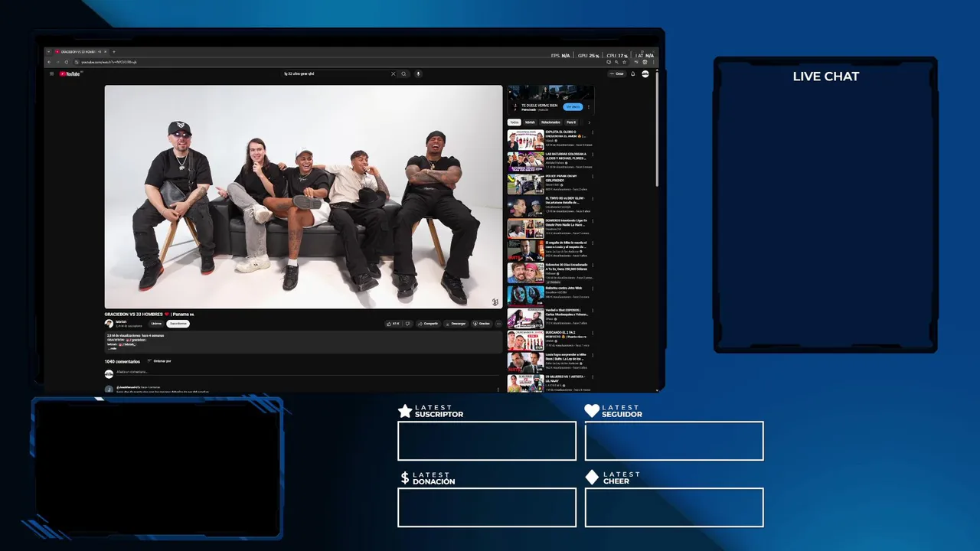Screen dimensions: 980x551
Task: Open options for LAS BATURRAS video
Action: pyautogui.click(x=593, y=155)
